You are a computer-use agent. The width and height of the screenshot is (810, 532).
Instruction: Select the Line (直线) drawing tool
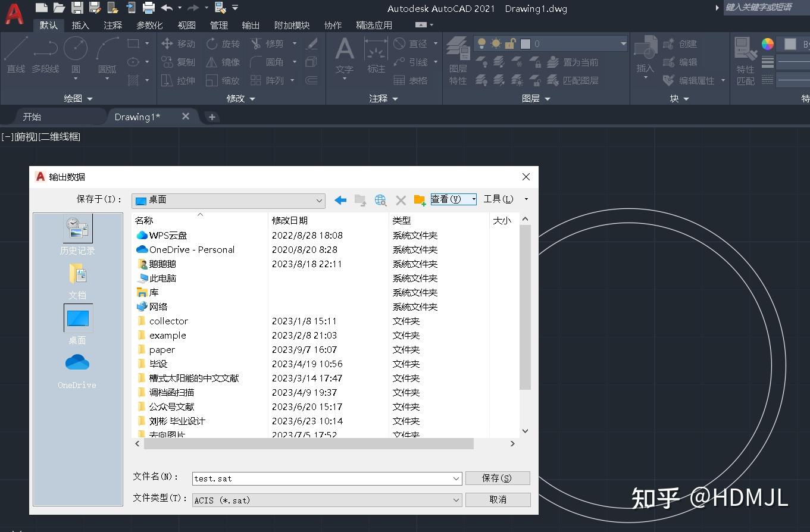(x=16, y=55)
